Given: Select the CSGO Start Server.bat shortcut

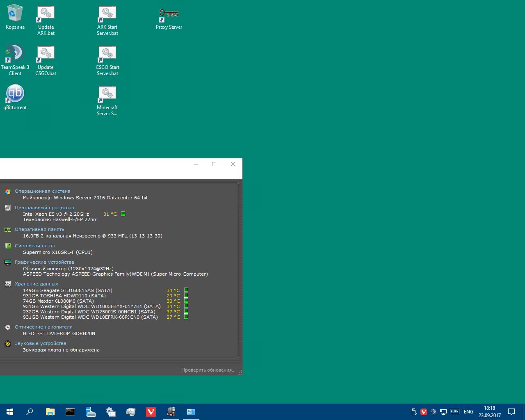Looking at the screenshot, I should (x=107, y=61).
